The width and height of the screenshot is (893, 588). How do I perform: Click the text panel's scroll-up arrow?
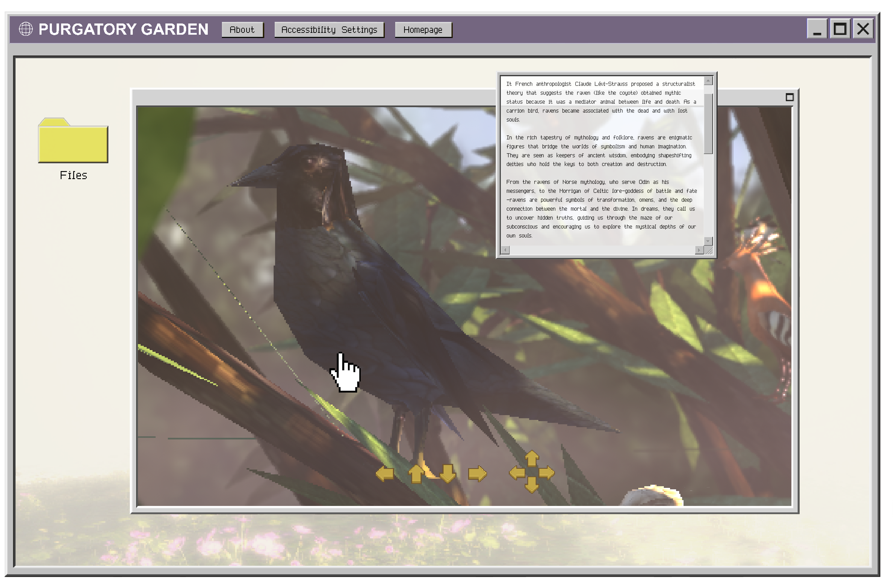[x=708, y=81]
